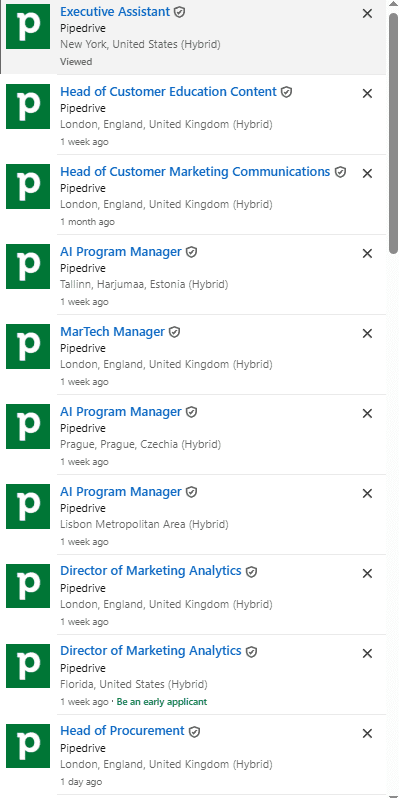
Task: Click Pipedrive logo beside MarTech Manager
Action: click(x=28, y=346)
